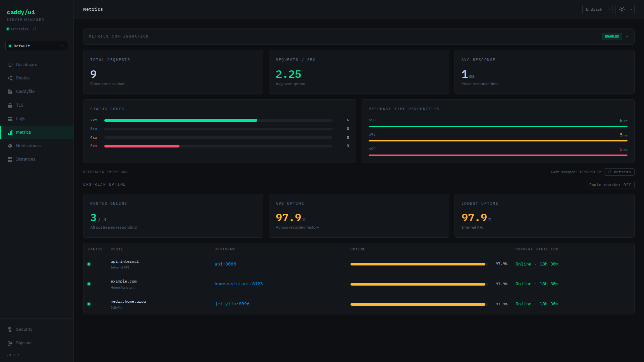Navigate to Logs
This screenshot has height=362, width=644.
[x=37, y=119]
